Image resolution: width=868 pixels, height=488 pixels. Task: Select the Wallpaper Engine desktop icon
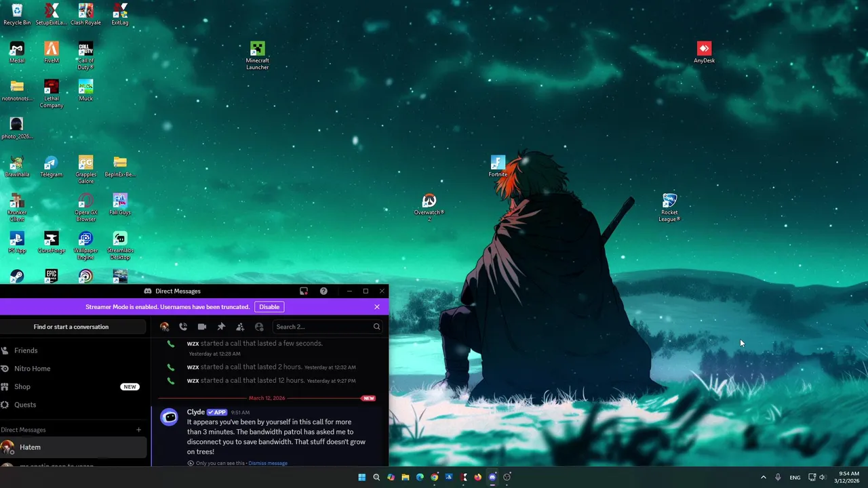point(85,245)
